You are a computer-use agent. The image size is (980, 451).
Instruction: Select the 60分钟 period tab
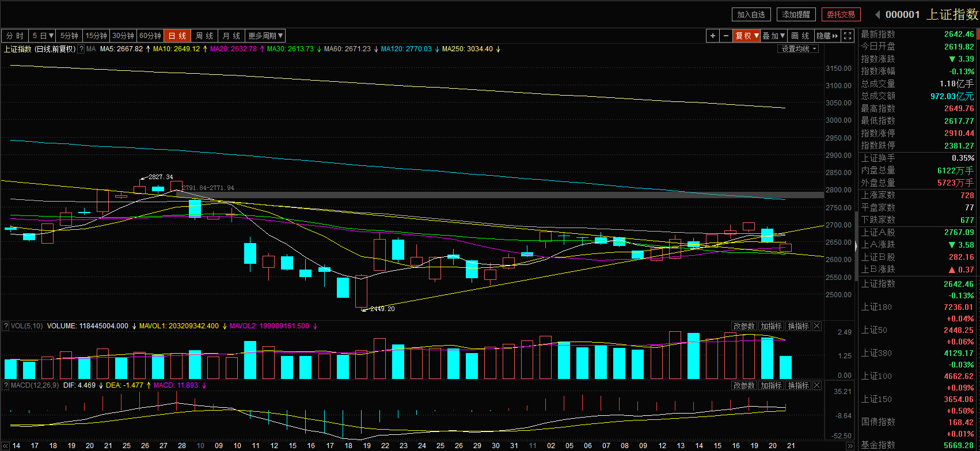[x=150, y=36]
